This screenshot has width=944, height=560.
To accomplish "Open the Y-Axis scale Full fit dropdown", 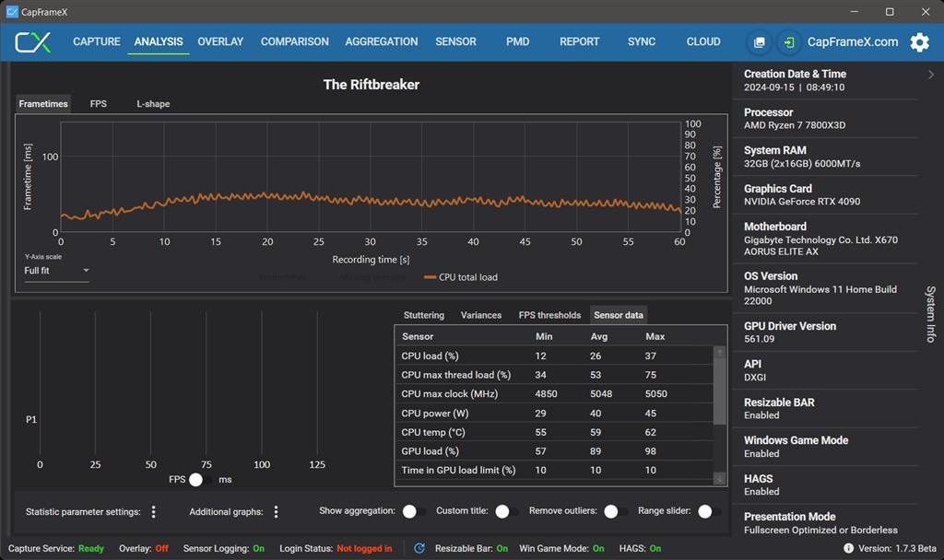I will pyautogui.click(x=57, y=271).
